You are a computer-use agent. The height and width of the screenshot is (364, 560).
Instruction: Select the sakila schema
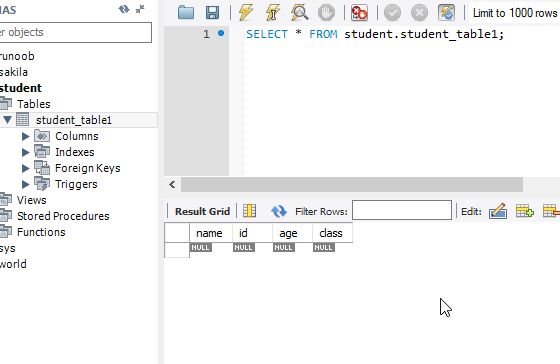coord(14,72)
